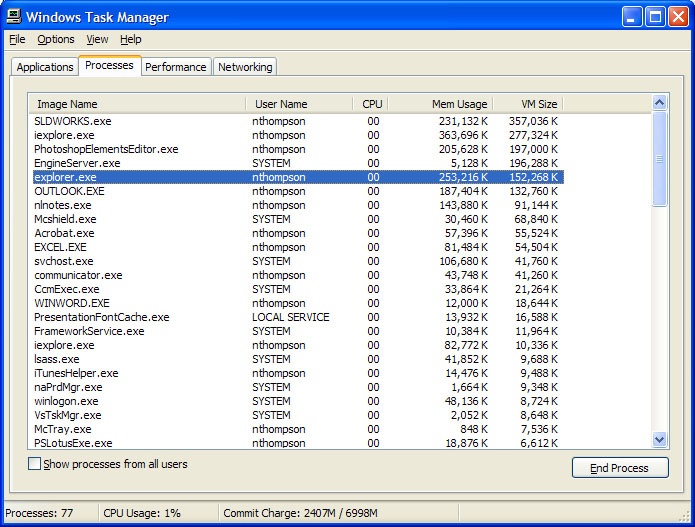Click the window resize grip corner
The height and width of the screenshot is (527, 695).
click(684, 515)
